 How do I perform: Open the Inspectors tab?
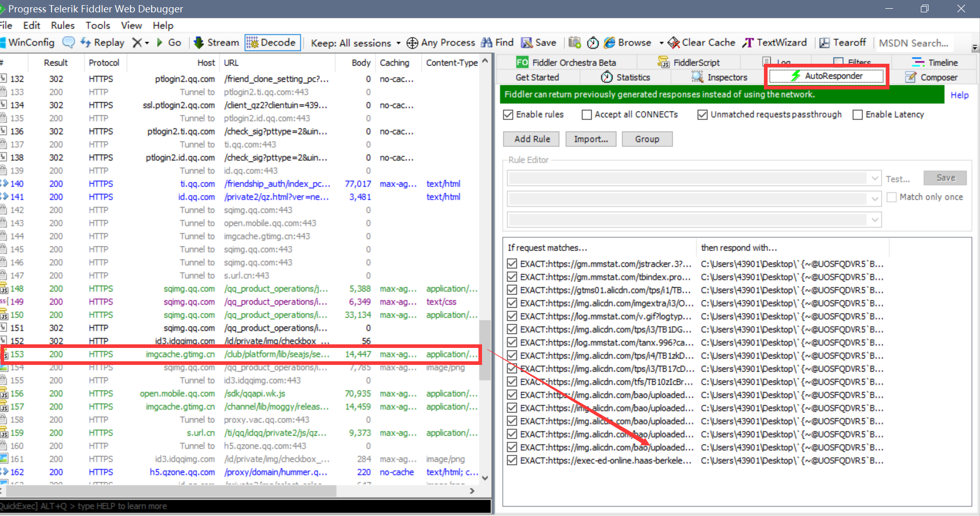[719, 77]
